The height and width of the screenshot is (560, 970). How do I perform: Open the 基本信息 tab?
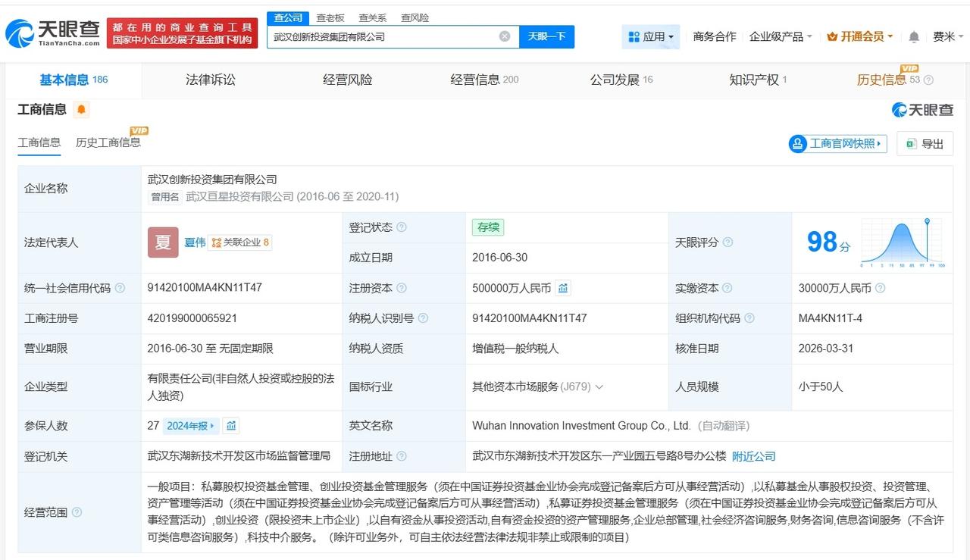click(x=74, y=80)
